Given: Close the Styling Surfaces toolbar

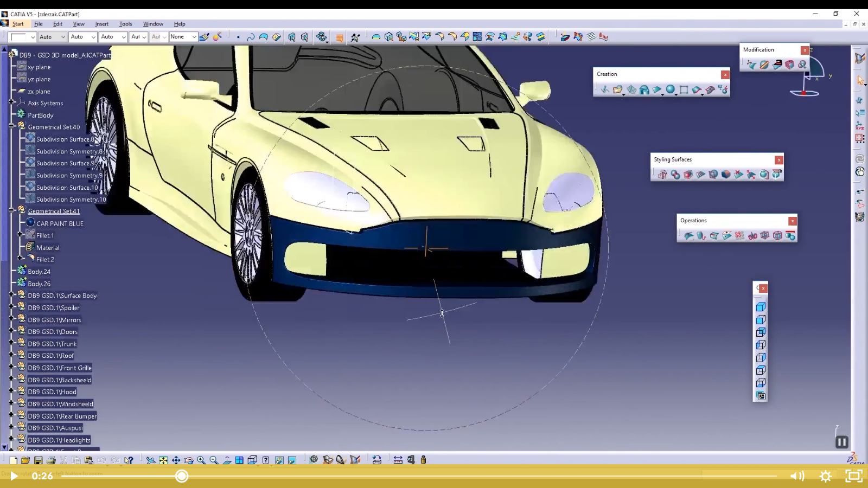Looking at the screenshot, I should coord(778,160).
